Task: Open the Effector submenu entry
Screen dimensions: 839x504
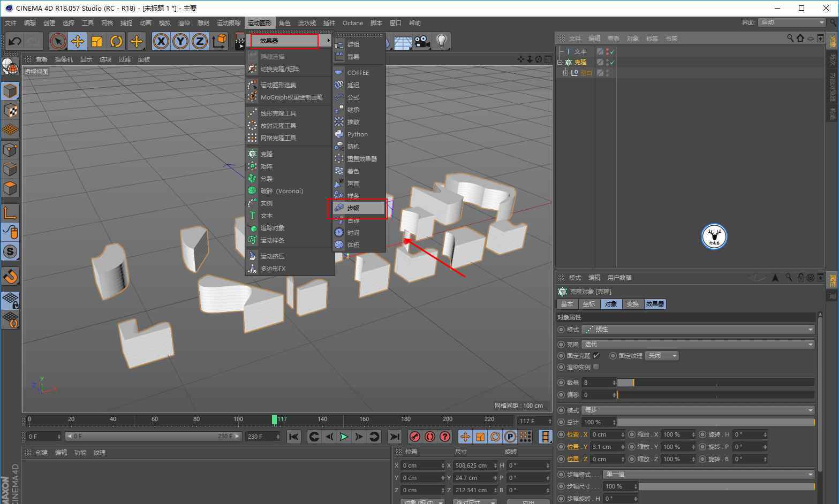Action: (x=290, y=40)
